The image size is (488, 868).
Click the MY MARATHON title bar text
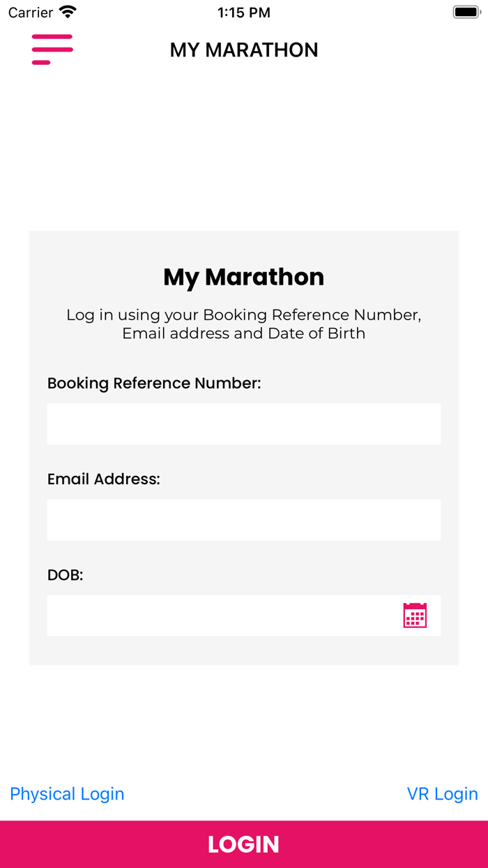click(x=243, y=50)
